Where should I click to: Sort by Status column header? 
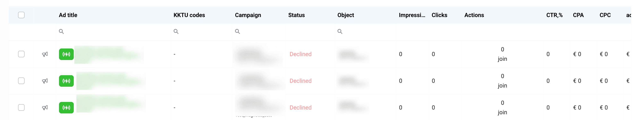(x=296, y=15)
